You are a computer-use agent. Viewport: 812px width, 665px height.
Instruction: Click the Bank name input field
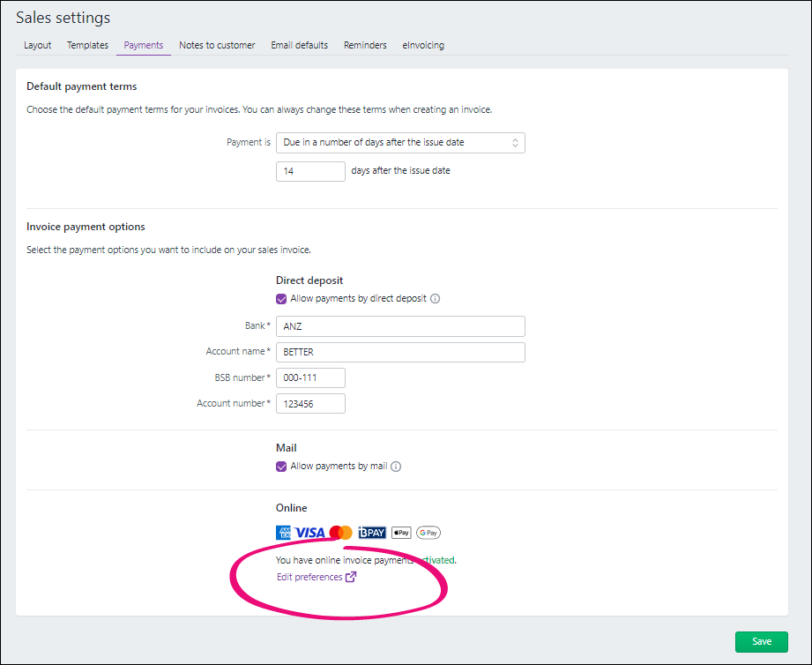coord(400,326)
